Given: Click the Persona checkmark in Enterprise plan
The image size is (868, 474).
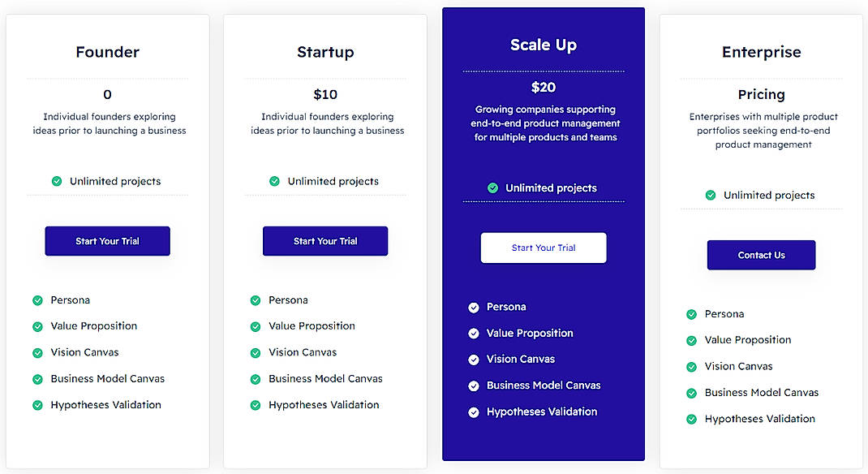Looking at the screenshot, I should click(x=691, y=314).
